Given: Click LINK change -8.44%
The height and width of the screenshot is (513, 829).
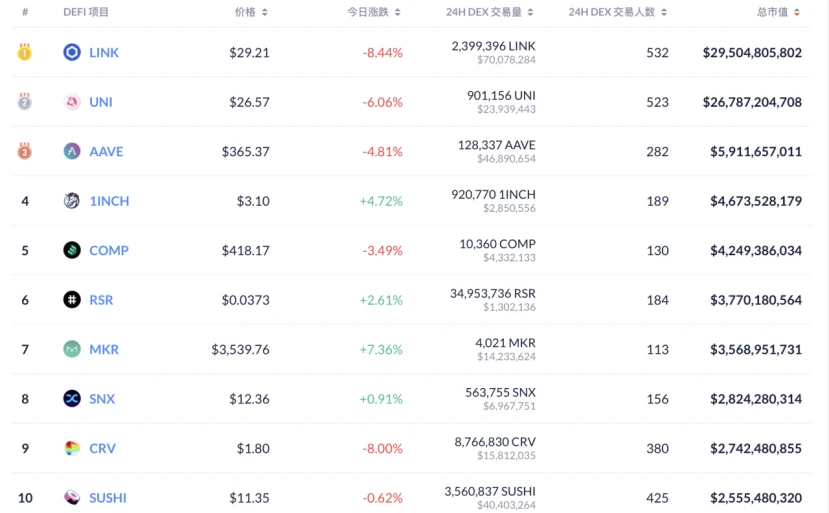Looking at the screenshot, I should coord(382,52).
